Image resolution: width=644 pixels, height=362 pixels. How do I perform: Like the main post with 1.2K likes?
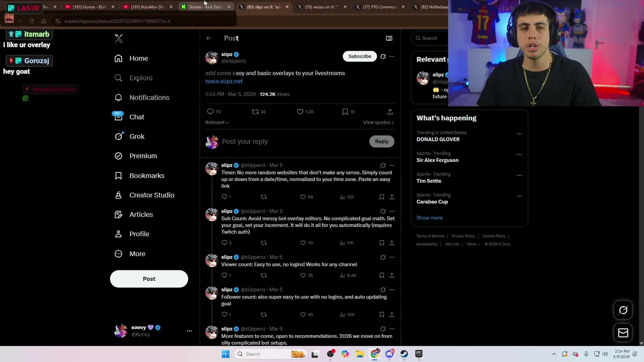point(305,112)
